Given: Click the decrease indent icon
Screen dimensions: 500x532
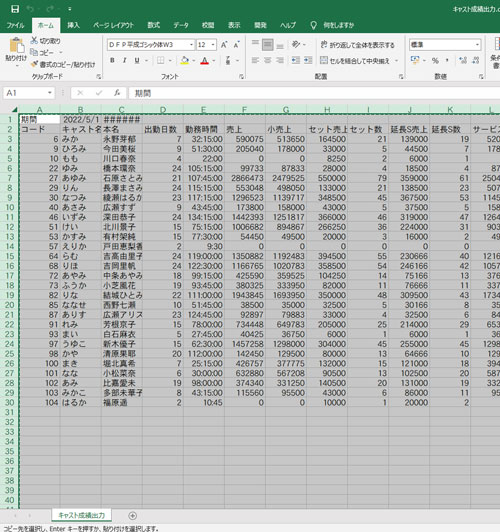Looking at the screenshot, I should [296, 60].
